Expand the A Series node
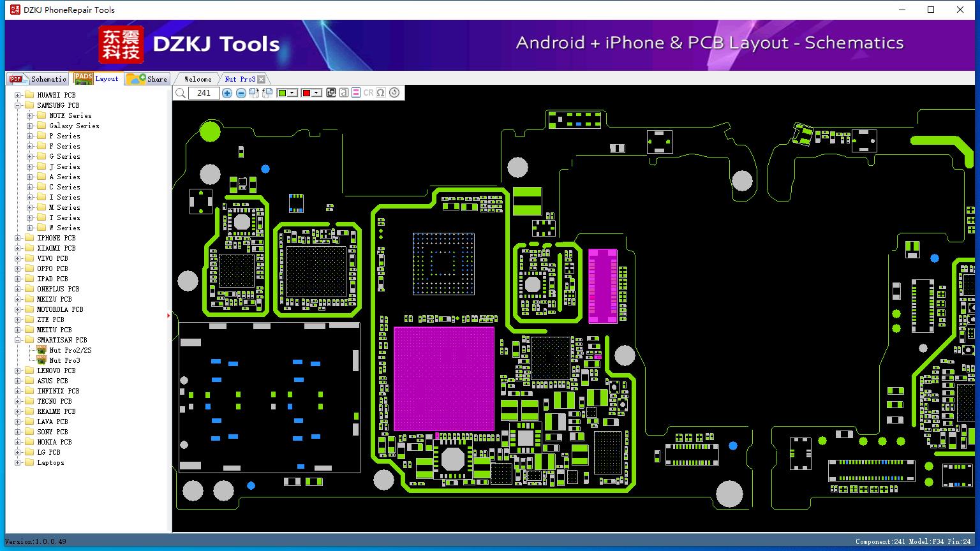 click(x=29, y=177)
